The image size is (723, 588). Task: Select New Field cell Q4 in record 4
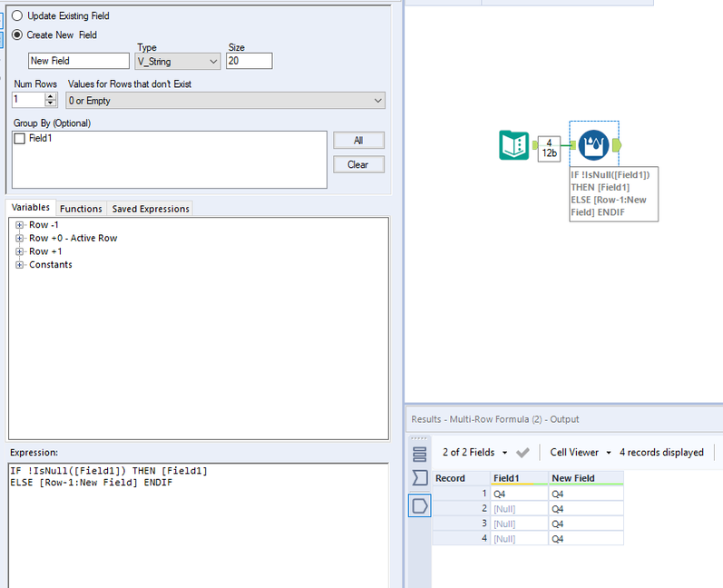[x=586, y=539]
